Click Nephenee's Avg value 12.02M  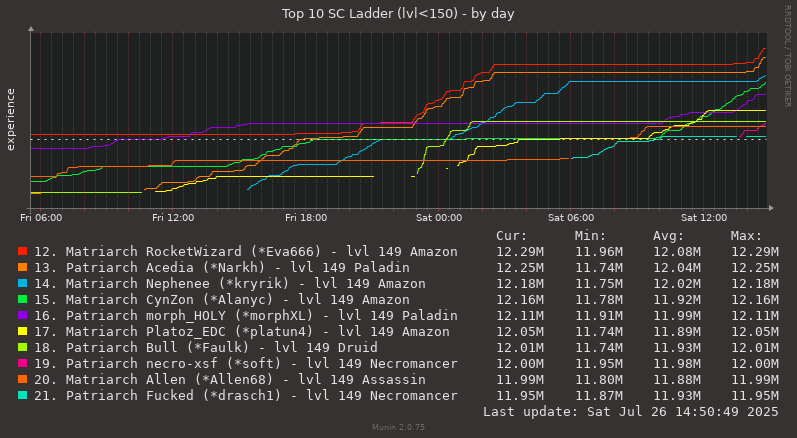[677, 284]
